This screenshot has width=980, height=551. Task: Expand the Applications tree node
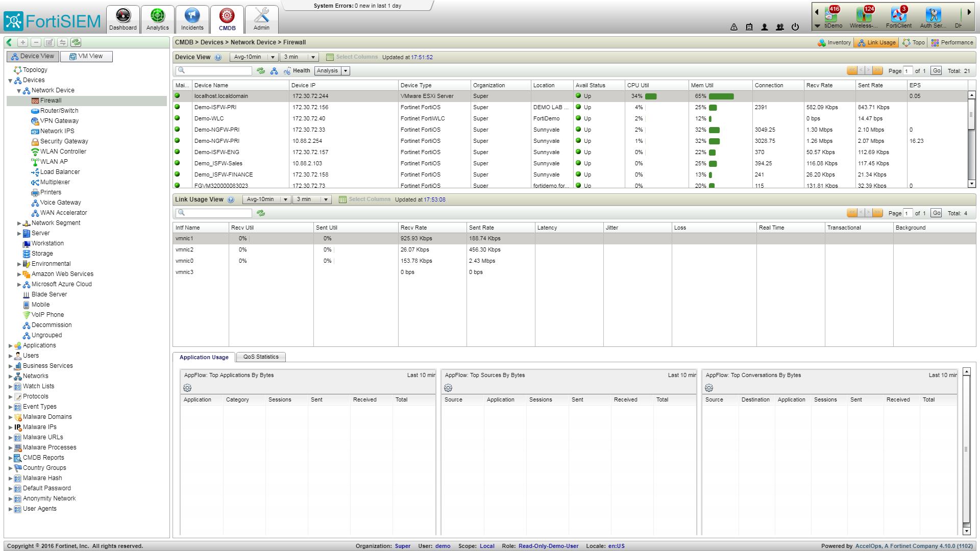click(x=10, y=345)
